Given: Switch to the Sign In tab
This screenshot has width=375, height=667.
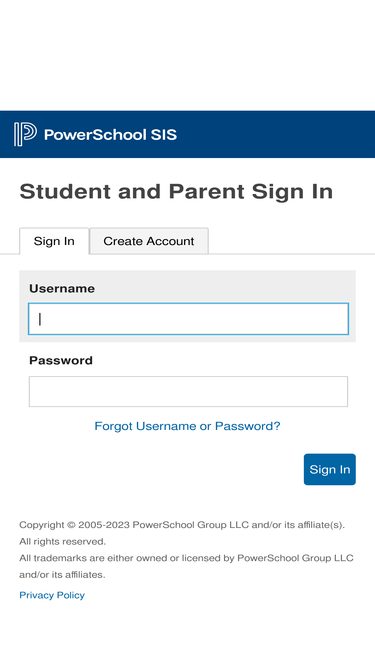Looking at the screenshot, I should (x=54, y=241).
